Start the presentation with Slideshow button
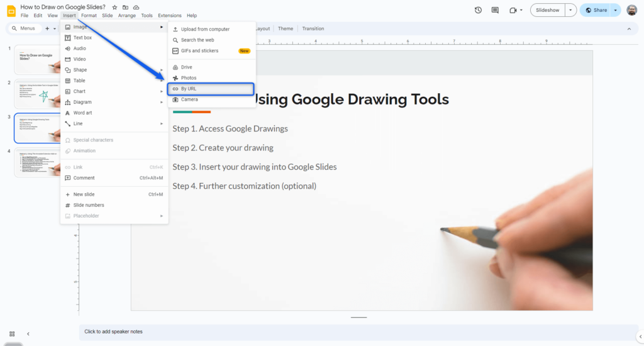 click(547, 10)
